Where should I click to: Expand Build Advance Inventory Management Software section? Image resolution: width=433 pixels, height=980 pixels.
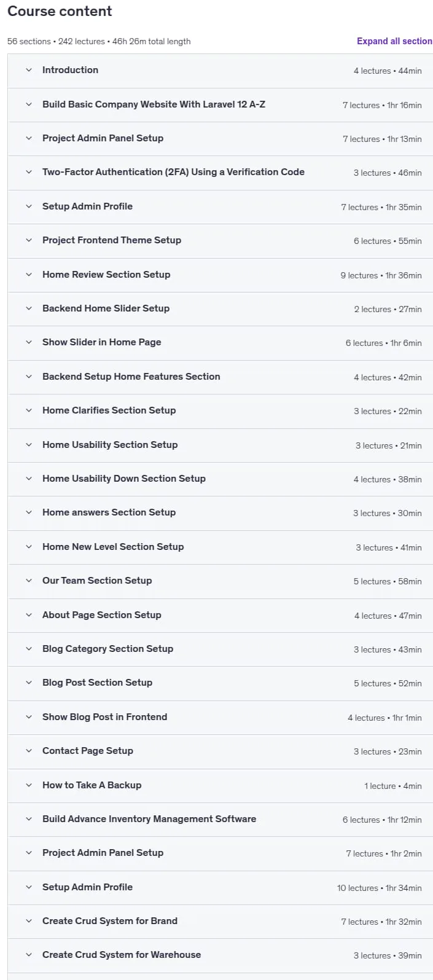[220, 819]
